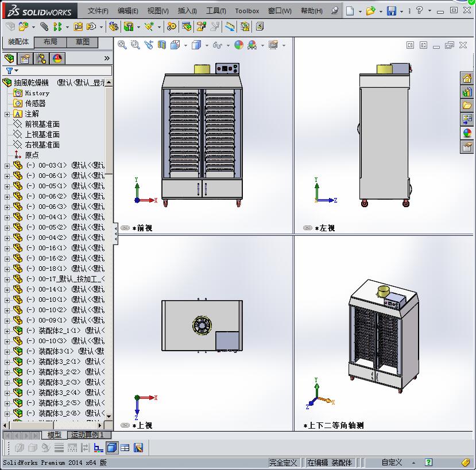Open the Display Style dropdown arrow
The width and height of the screenshot is (476, 470).
[207, 45]
